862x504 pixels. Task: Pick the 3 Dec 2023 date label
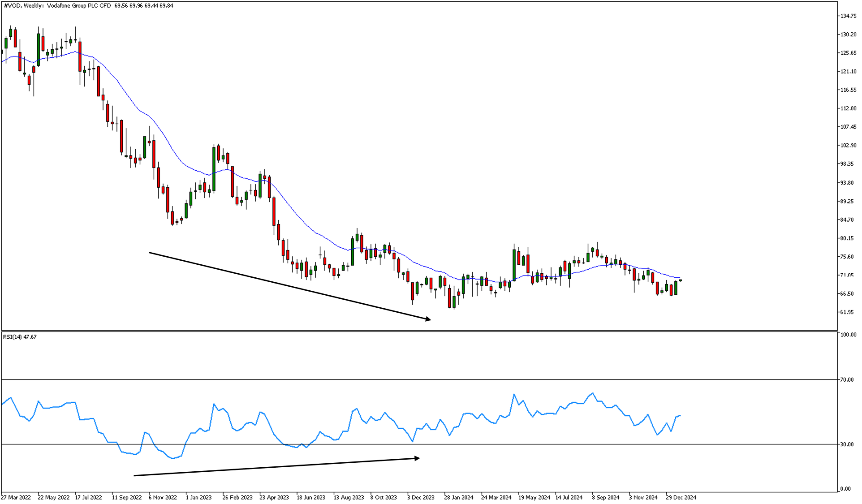click(421, 498)
